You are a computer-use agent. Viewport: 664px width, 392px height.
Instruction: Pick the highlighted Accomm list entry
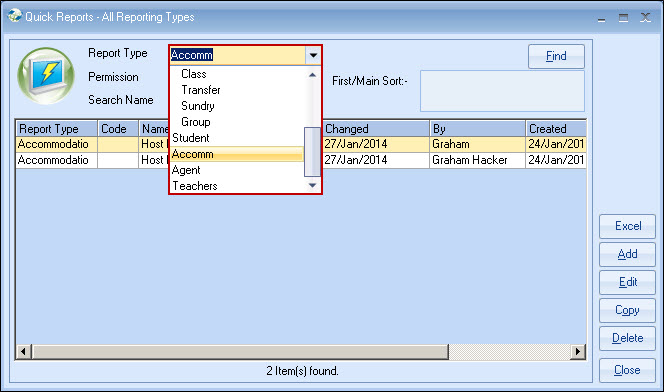[237, 154]
